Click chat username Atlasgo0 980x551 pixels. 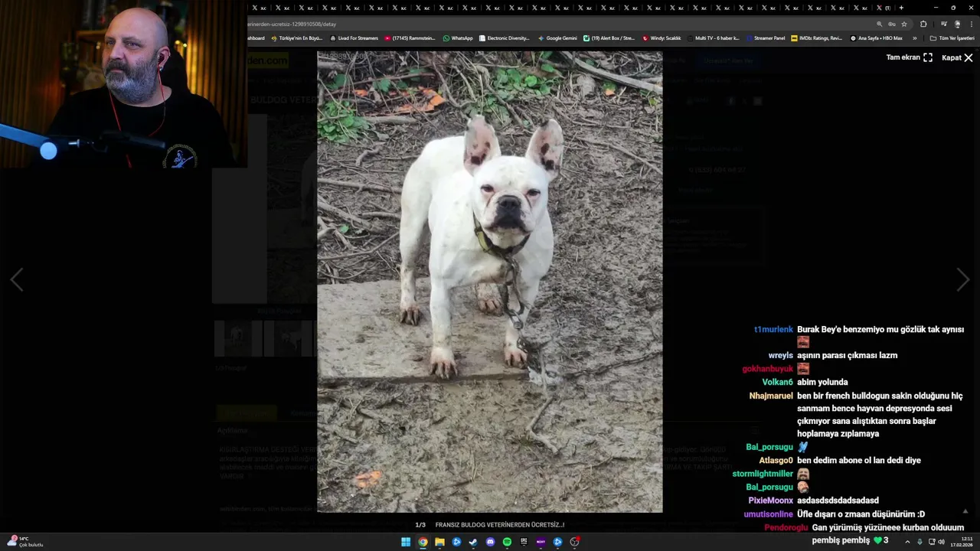[x=776, y=460]
